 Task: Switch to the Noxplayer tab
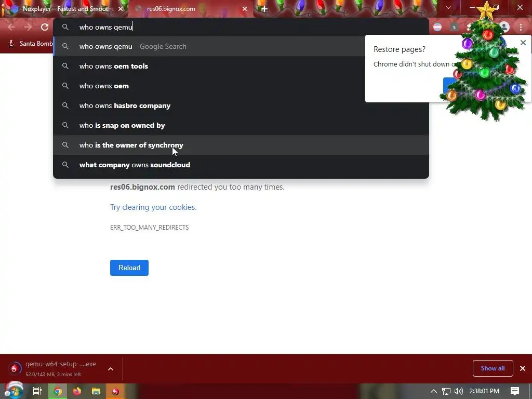(x=64, y=9)
